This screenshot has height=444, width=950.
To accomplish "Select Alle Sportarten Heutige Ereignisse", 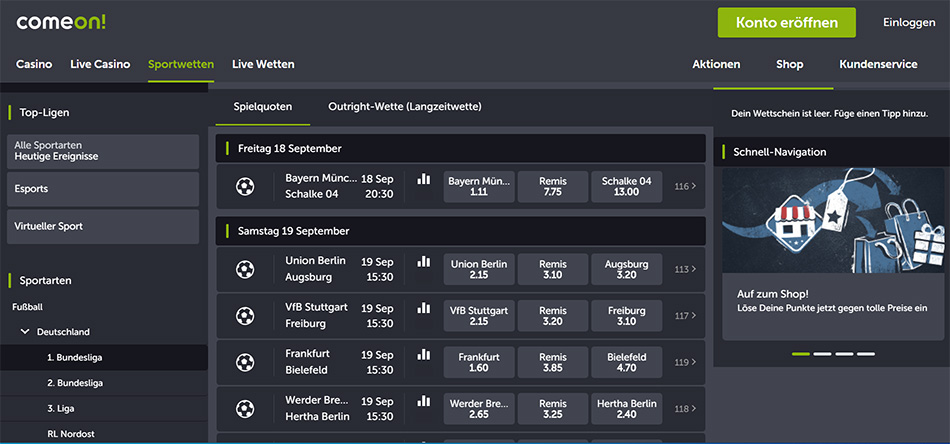I will coord(103,151).
